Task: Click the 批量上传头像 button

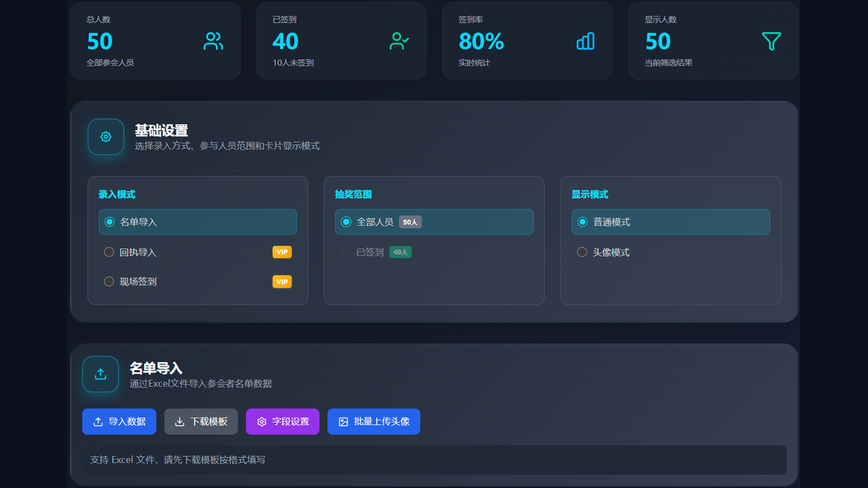Action: (374, 421)
